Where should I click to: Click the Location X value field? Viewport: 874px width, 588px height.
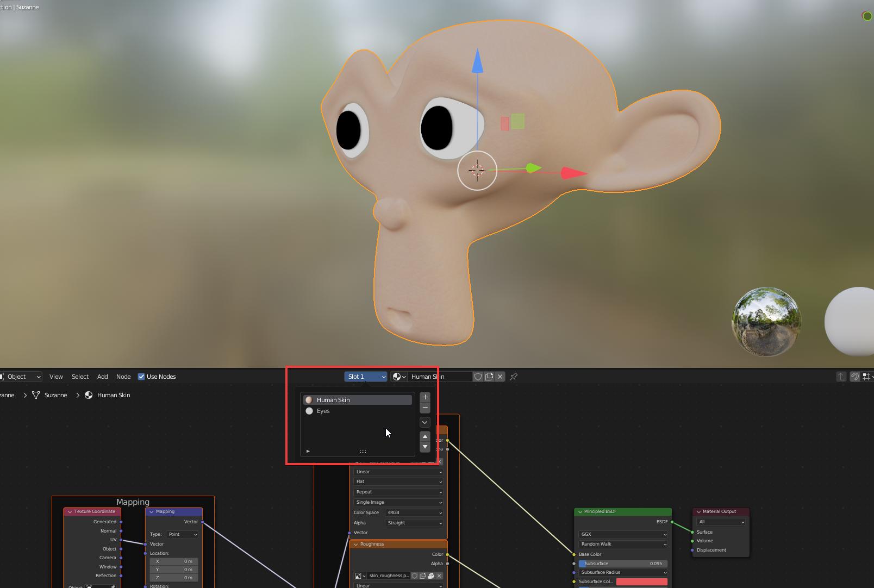[174, 561]
